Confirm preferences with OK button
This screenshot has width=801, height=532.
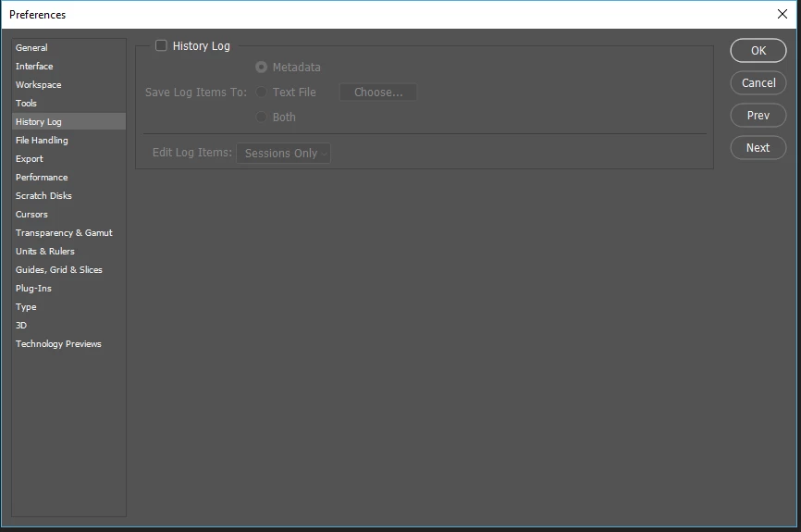[758, 51]
